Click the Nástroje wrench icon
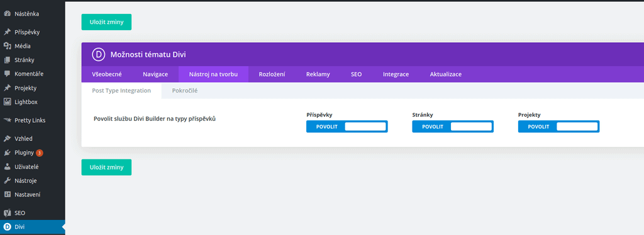 tap(7, 180)
